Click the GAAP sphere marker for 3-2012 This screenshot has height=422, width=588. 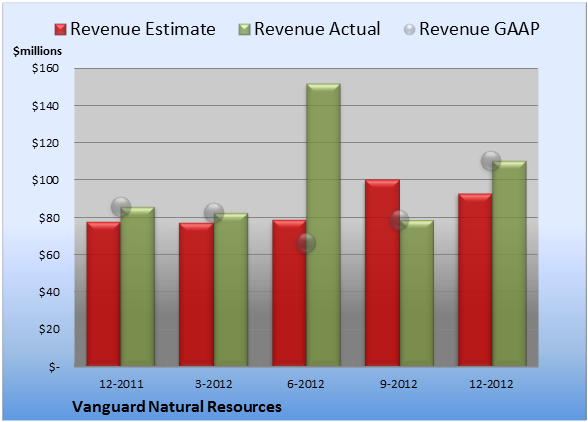coord(214,213)
